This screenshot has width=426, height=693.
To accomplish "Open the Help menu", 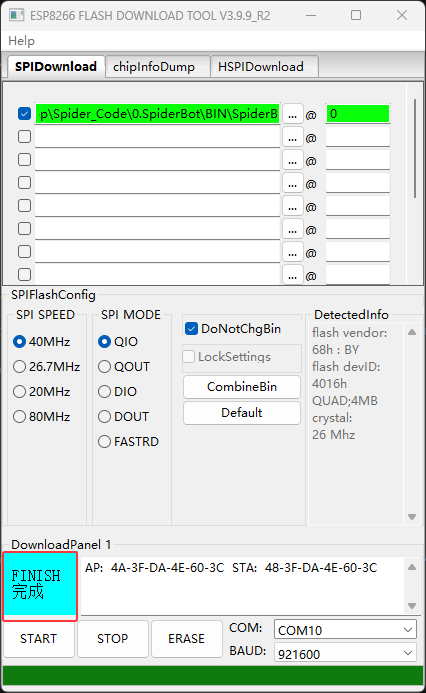I will click(21, 41).
